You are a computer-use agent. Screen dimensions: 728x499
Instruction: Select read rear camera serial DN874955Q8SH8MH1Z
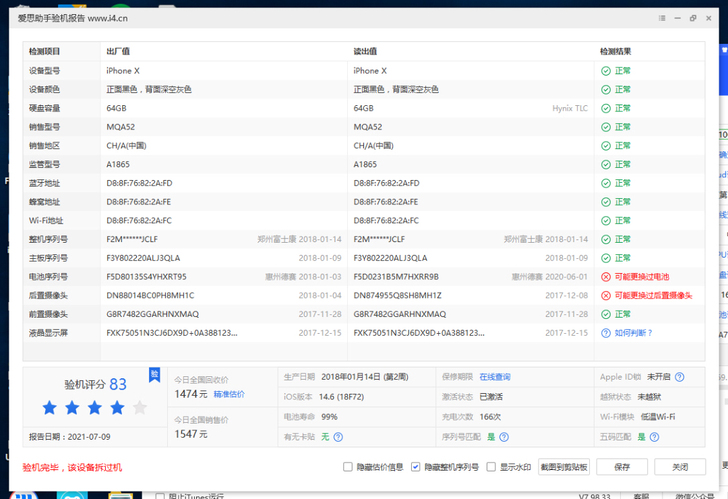coord(397,296)
